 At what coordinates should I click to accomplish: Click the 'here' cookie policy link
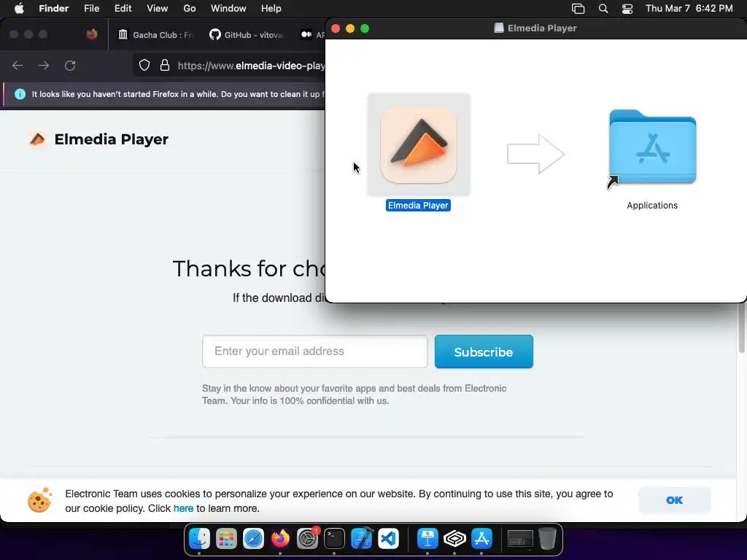click(x=183, y=508)
